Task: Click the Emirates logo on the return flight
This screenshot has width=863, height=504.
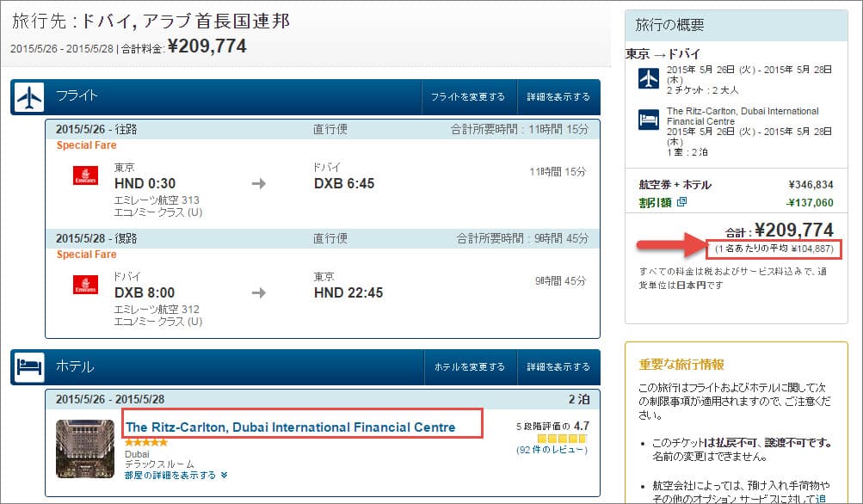Action: point(85,285)
